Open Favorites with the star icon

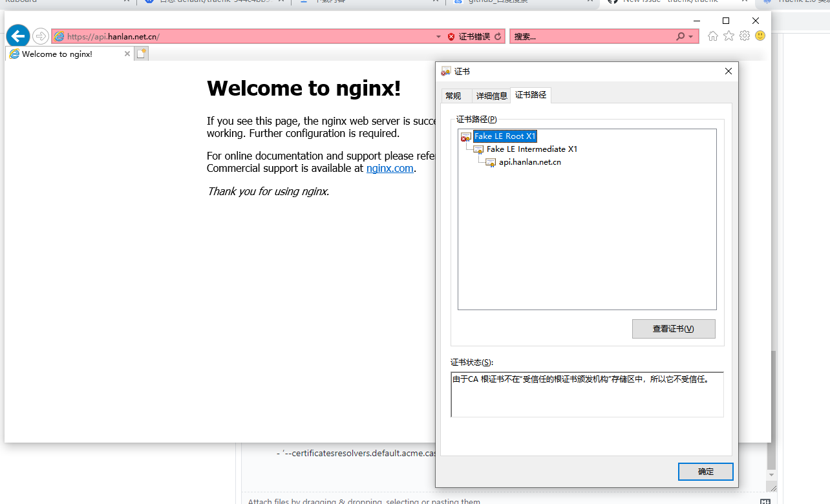coord(729,36)
